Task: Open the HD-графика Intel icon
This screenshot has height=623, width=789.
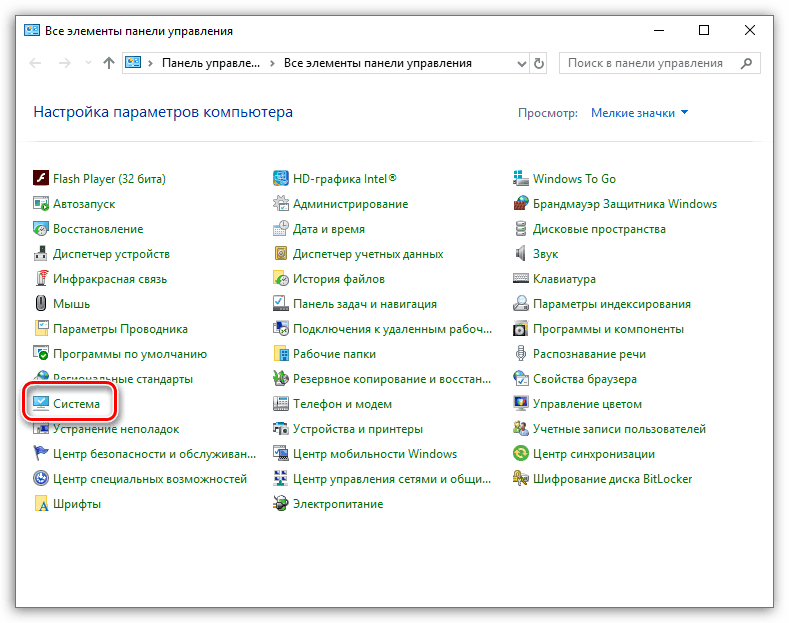Action: click(281, 178)
